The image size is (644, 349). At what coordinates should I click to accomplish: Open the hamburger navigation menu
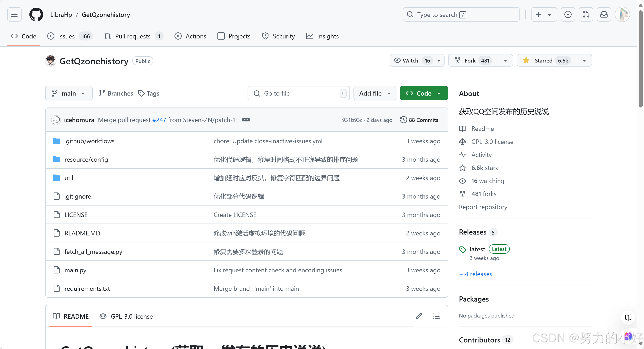(x=14, y=14)
